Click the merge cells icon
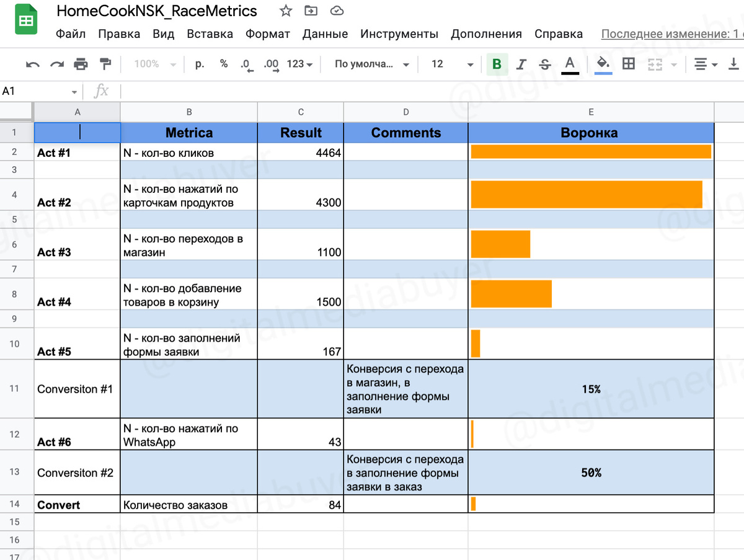This screenshot has height=560, width=744. (x=655, y=64)
